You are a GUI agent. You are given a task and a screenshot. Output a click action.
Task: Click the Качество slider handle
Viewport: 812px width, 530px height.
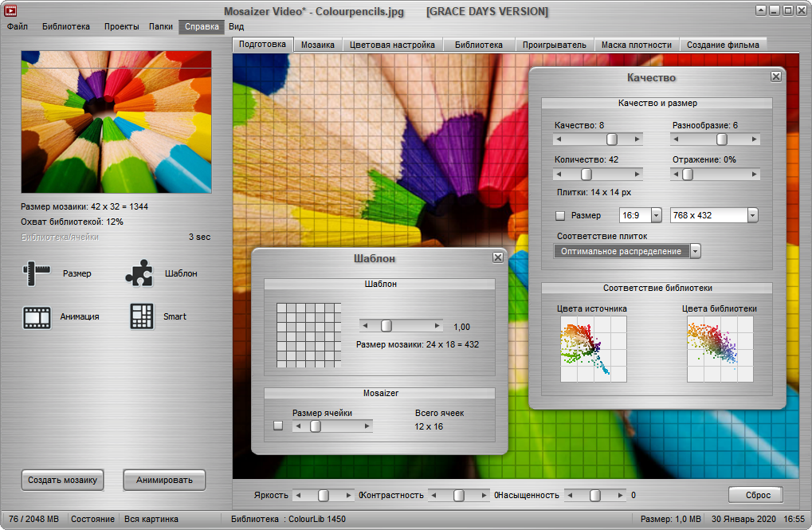point(612,139)
